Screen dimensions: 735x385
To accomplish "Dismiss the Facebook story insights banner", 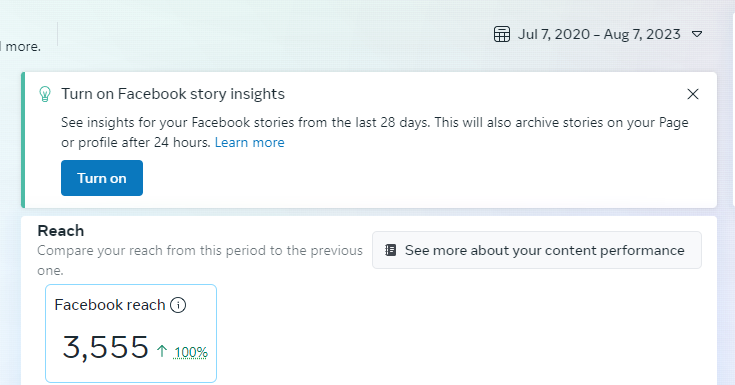I will pos(693,94).
